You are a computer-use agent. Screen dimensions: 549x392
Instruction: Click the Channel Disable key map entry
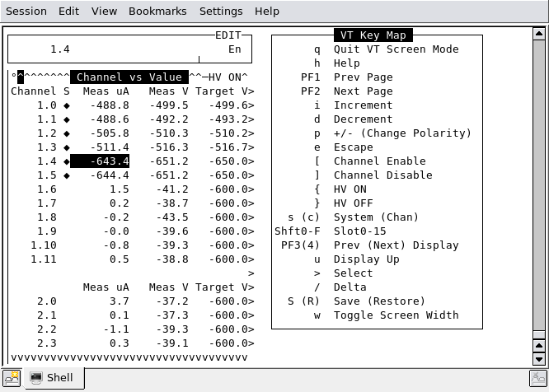[x=383, y=175]
